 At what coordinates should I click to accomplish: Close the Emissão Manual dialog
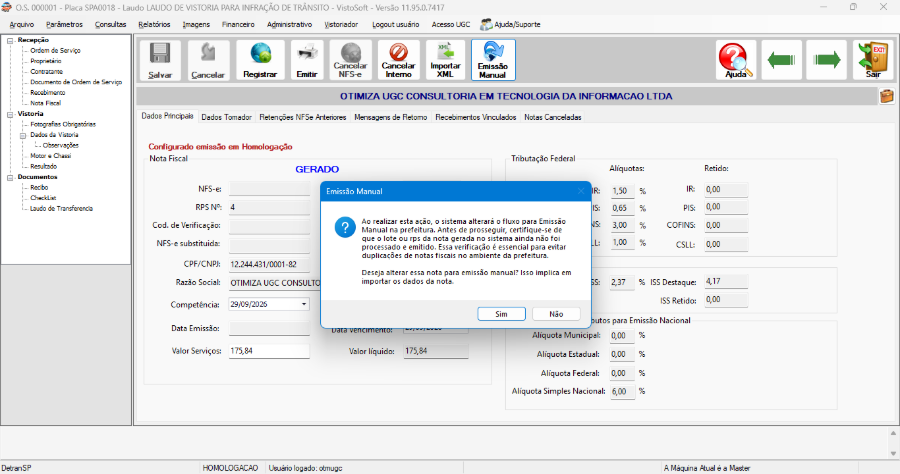[580, 191]
